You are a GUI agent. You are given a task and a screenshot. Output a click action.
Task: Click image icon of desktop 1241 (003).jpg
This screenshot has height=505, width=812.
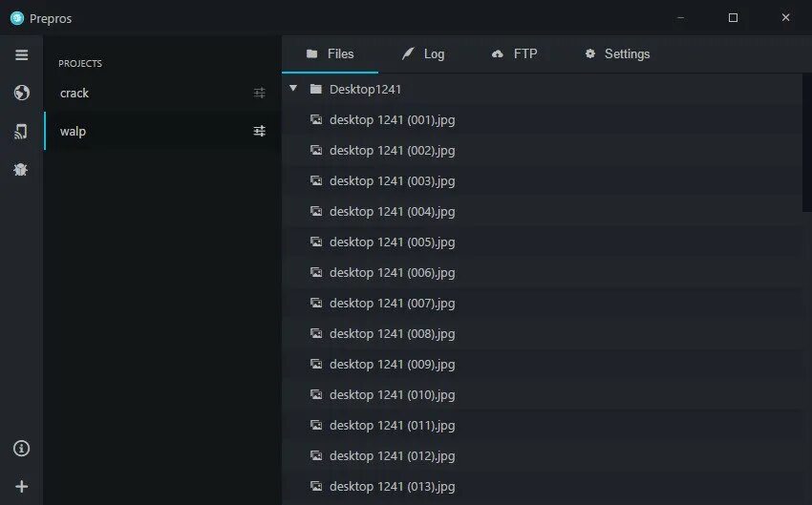pos(316,180)
